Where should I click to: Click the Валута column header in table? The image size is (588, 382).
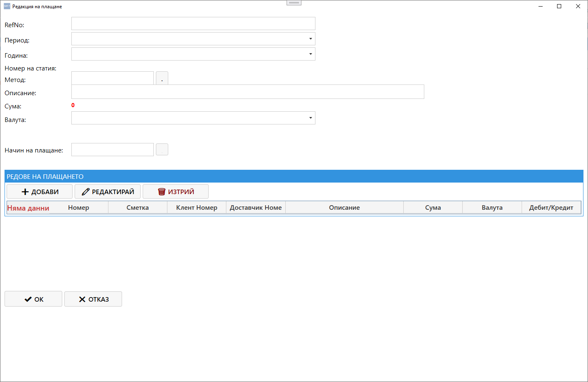[x=492, y=208]
